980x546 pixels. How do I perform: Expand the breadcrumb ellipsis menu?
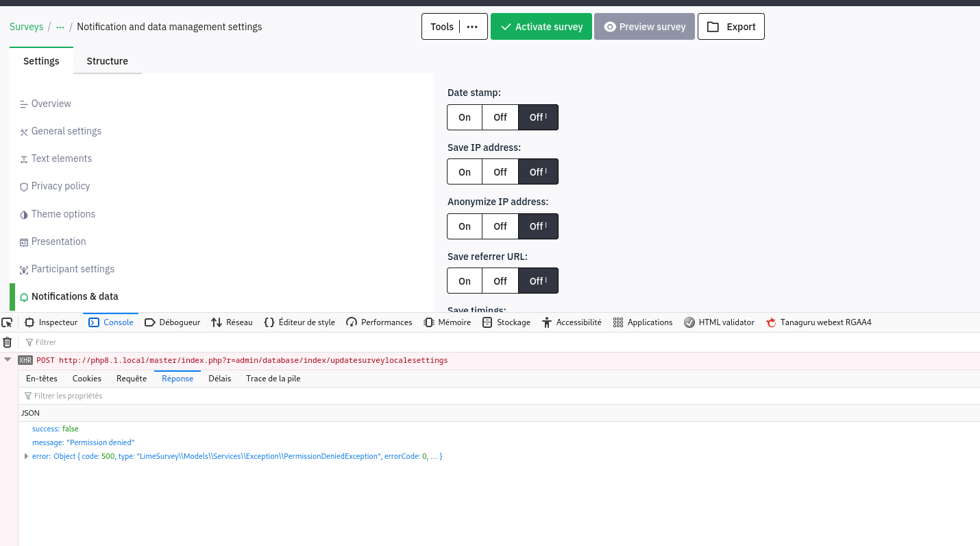[60, 27]
